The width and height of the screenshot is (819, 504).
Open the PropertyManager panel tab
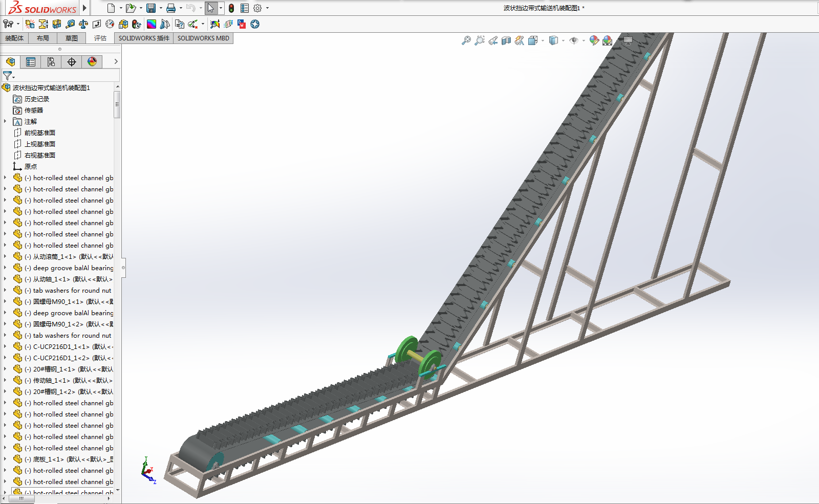pos(31,62)
